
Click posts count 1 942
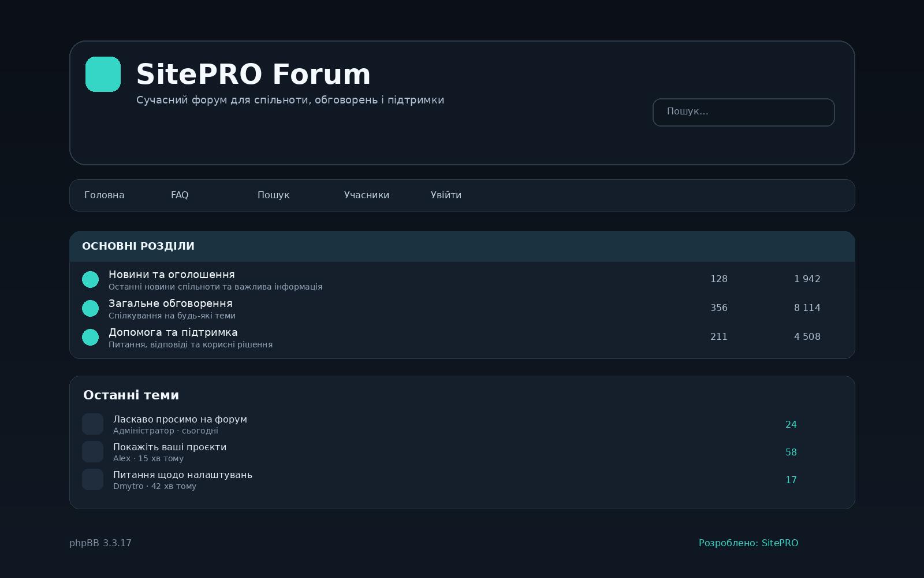tap(807, 279)
